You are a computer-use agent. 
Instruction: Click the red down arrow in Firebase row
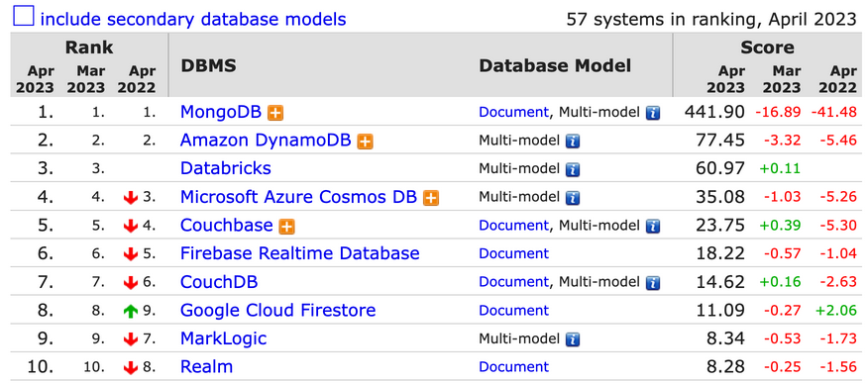point(131,253)
